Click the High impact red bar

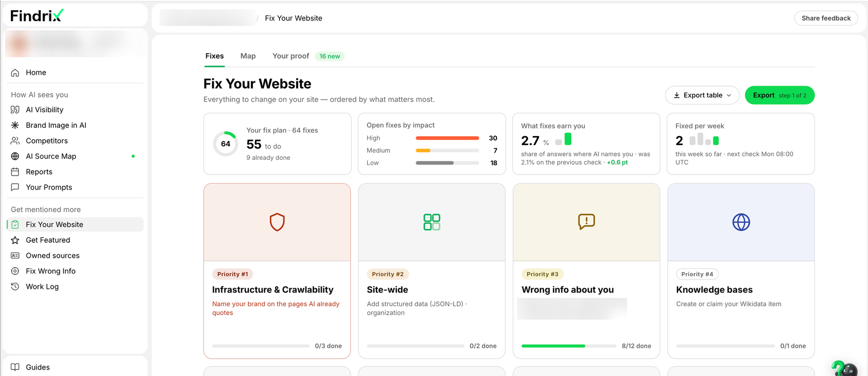point(447,138)
